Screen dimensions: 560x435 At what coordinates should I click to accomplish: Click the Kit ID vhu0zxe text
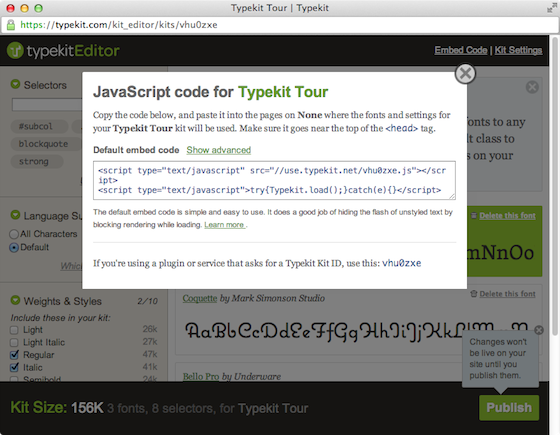[401, 263]
